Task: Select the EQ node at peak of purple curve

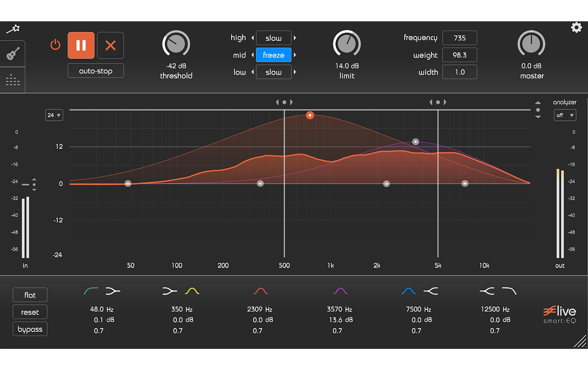Action: pyautogui.click(x=415, y=142)
